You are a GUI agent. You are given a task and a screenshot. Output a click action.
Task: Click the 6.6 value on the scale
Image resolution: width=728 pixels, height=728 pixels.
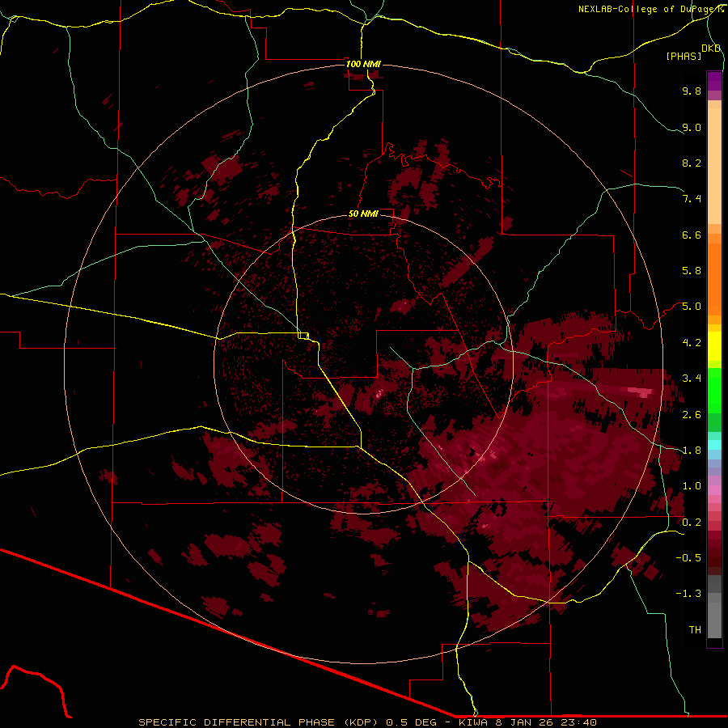click(692, 235)
